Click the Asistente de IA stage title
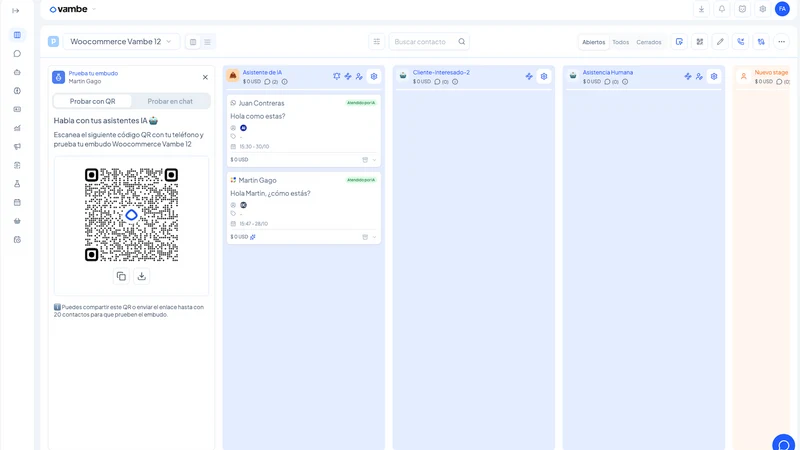The width and height of the screenshot is (800, 450). 262,72
